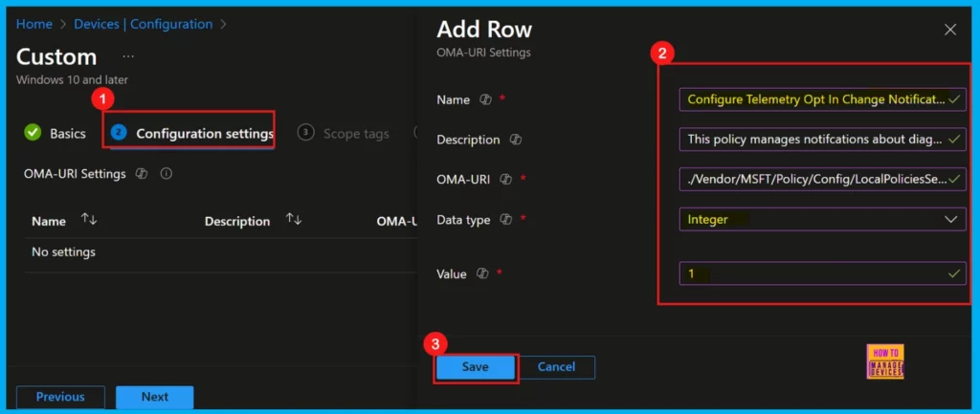Click the Home breadcrumb link
Image resolution: width=980 pixels, height=414 pixels.
pos(33,24)
